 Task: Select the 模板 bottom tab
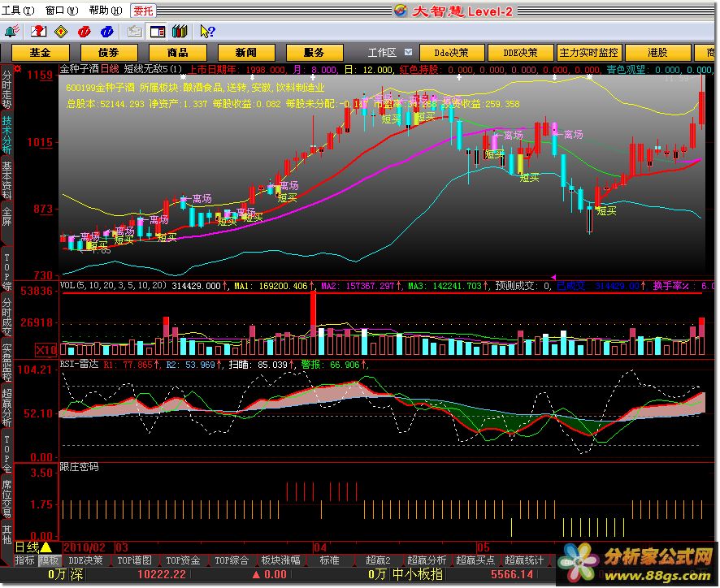pos(49,560)
